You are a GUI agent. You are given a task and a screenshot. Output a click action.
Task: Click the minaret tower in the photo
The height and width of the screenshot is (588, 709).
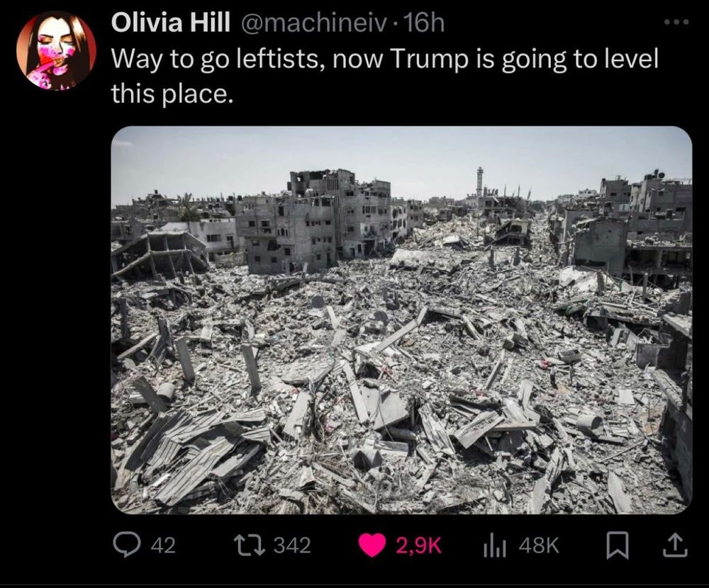coord(480,183)
